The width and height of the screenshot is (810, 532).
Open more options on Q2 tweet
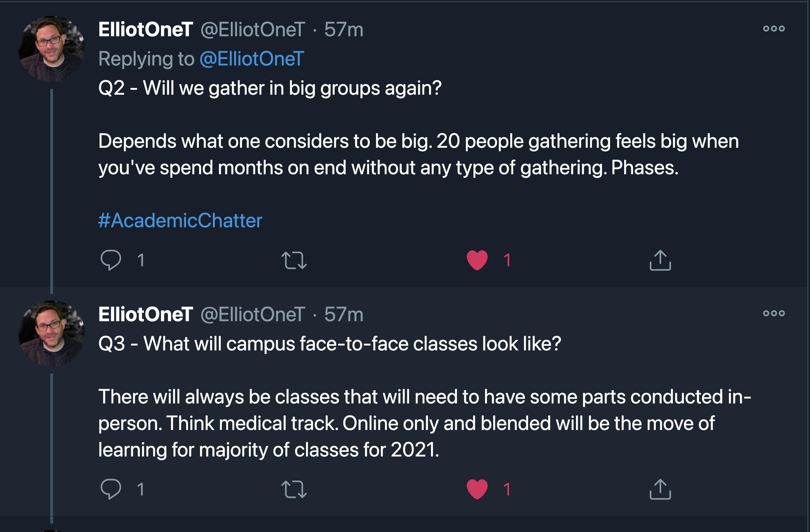click(x=773, y=29)
